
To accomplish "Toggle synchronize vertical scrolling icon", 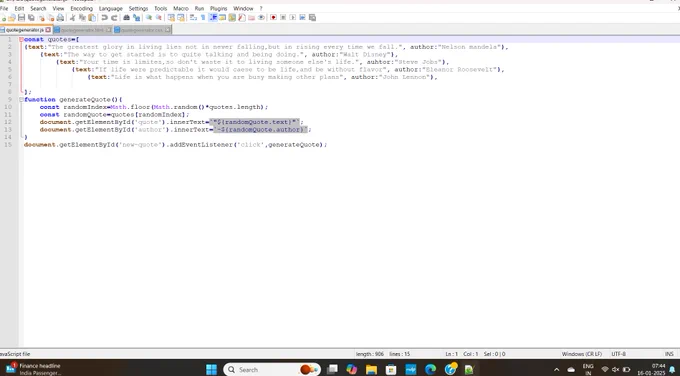I will 171,17.
